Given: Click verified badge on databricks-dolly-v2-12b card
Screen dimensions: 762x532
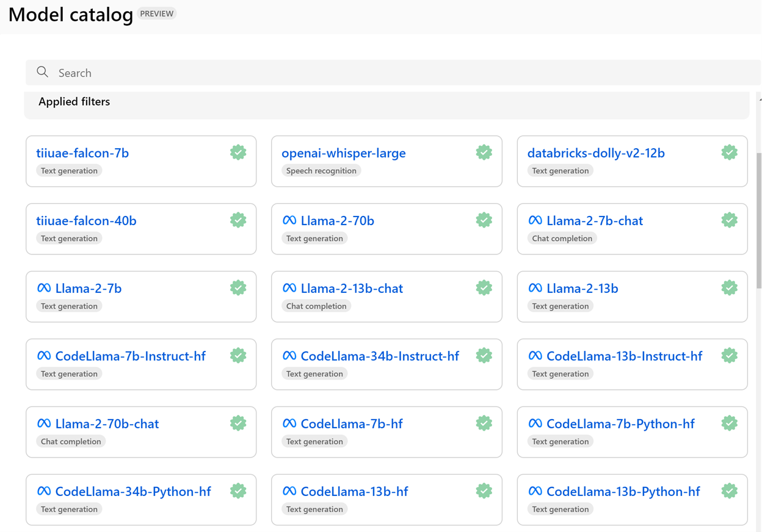Looking at the screenshot, I should point(729,153).
